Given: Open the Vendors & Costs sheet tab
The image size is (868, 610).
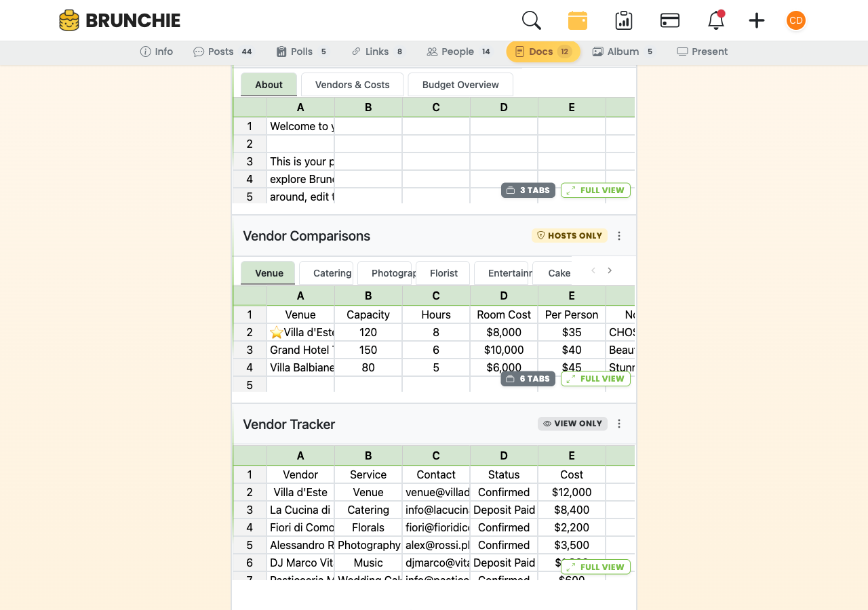Looking at the screenshot, I should tap(353, 85).
